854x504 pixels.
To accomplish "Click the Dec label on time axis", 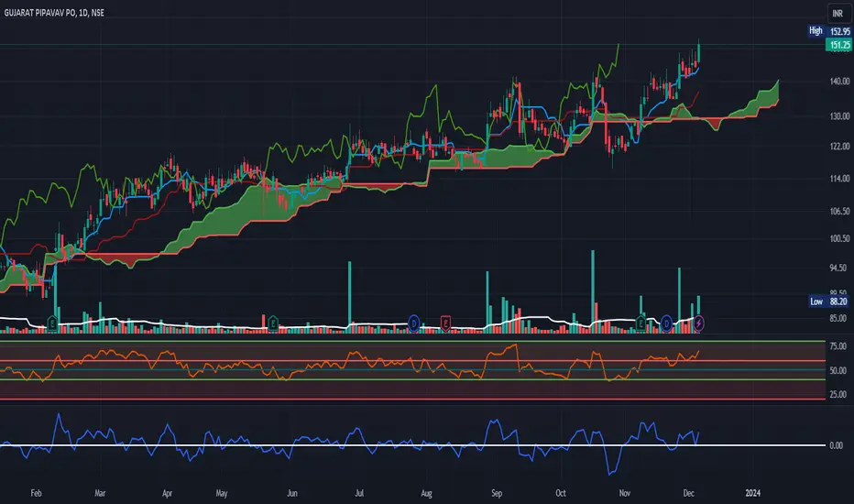I will (688, 493).
